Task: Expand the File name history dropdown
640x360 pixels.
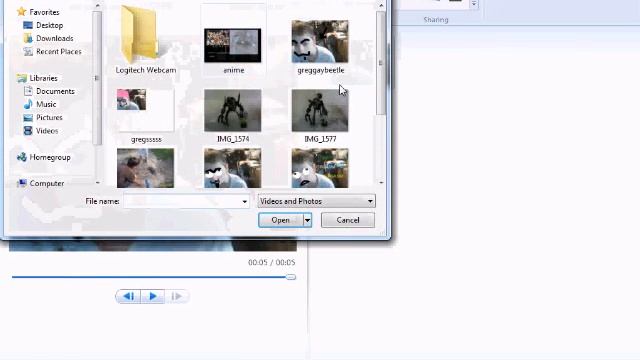Action: pyautogui.click(x=244, y=201)
